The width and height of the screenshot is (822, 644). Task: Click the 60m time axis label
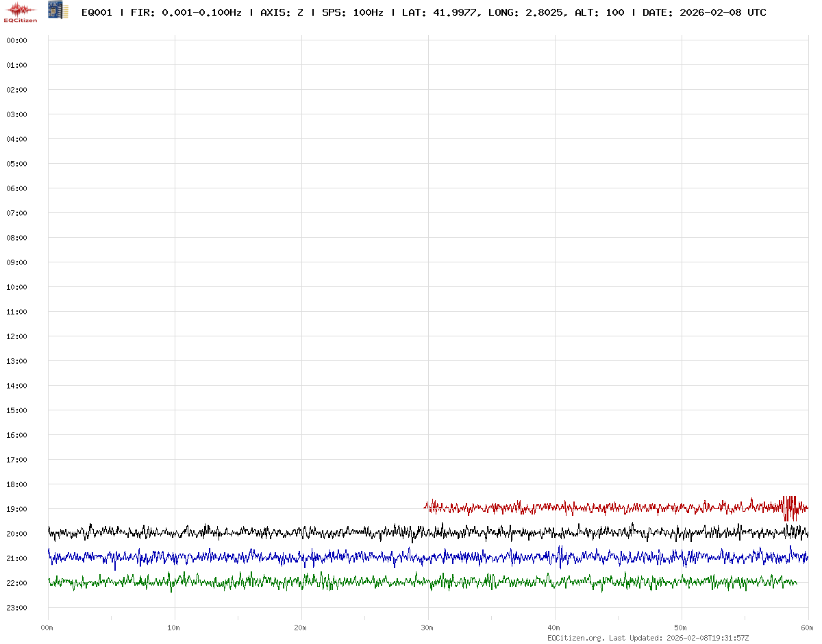pos(808,628)
